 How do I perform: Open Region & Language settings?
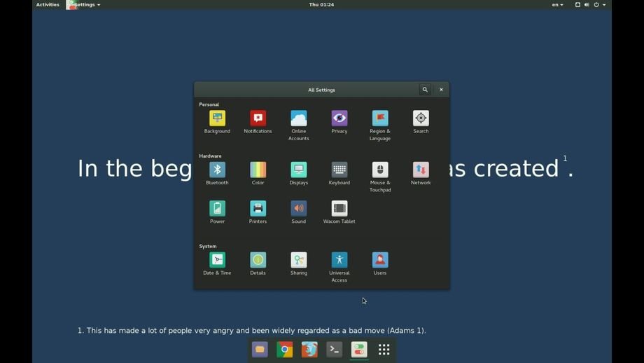(380, 119)
